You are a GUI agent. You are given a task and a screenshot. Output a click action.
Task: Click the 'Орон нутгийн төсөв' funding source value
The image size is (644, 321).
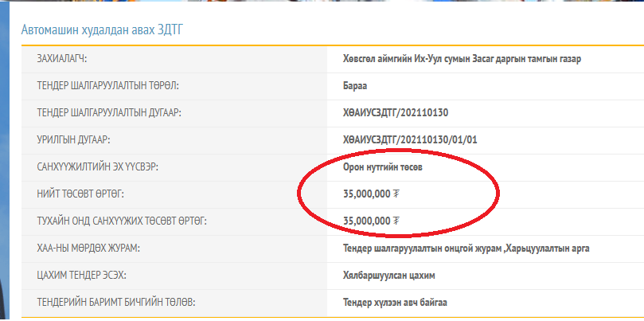(387, 166)
